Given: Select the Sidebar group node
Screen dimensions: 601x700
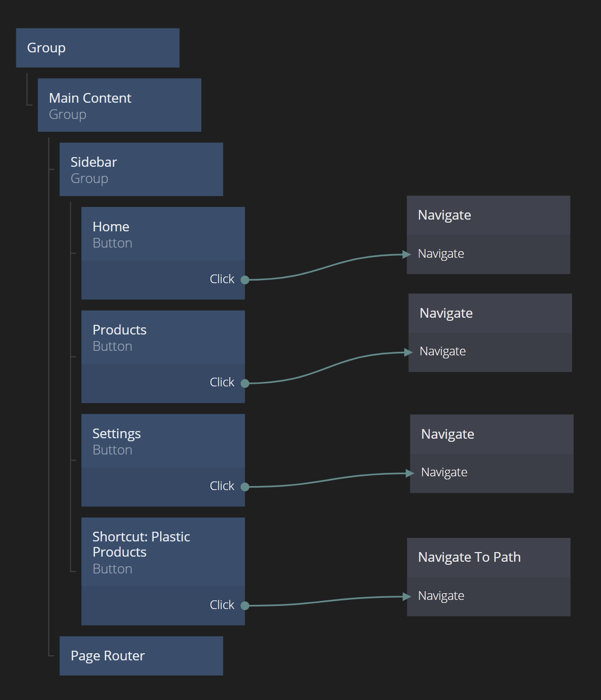Looking at the screenshot, I should coord(141,169).
